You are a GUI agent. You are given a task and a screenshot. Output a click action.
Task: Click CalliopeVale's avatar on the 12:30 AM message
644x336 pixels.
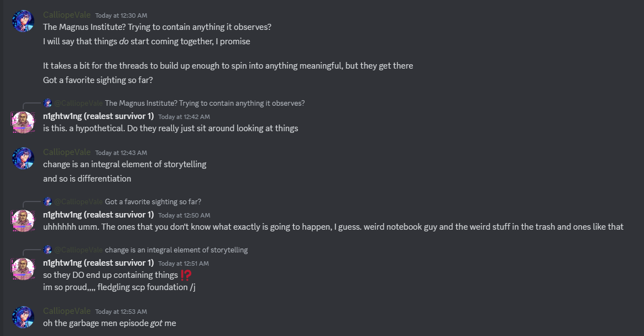[x=23, y=21]
